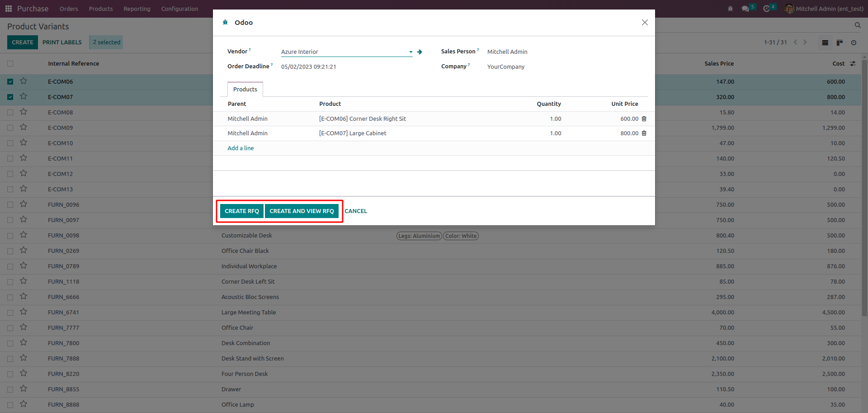The width and height of the screenshot is (868, 413).
Task: Check the FURN_1118 row checkbox
Action: pos(10,282)
